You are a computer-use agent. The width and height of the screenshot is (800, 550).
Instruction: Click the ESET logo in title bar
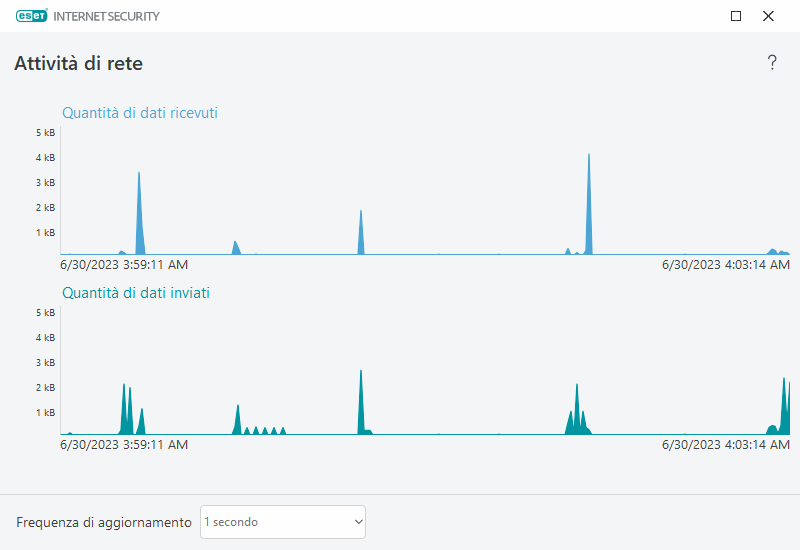[x=32, y=16]
